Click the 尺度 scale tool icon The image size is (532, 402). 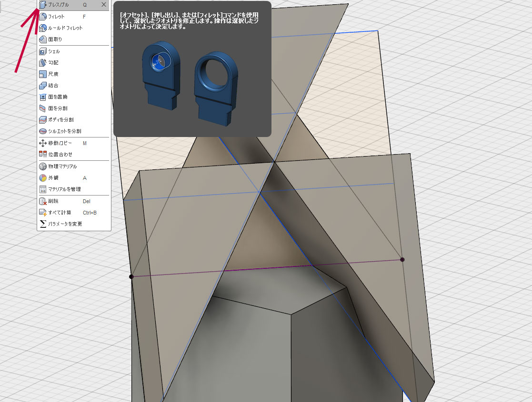click(x=43, y=74)
